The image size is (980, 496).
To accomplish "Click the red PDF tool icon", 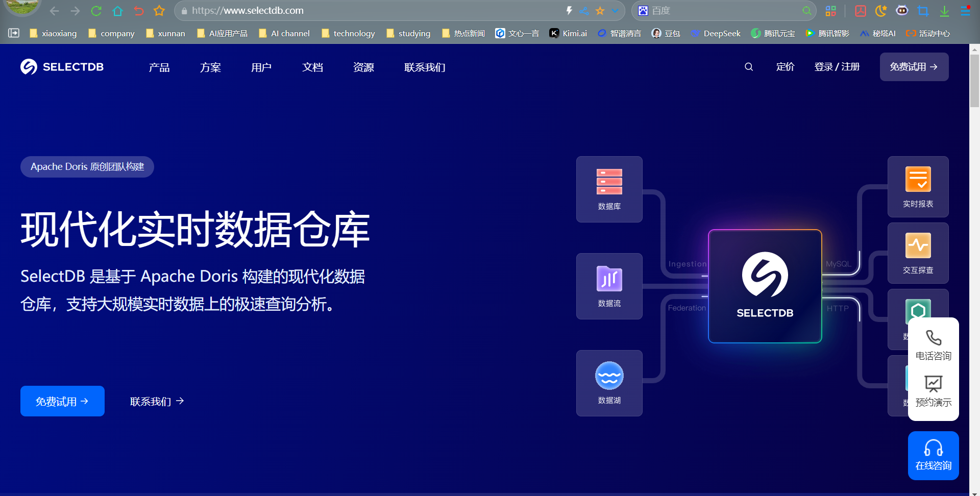I will tap(861, 11).
